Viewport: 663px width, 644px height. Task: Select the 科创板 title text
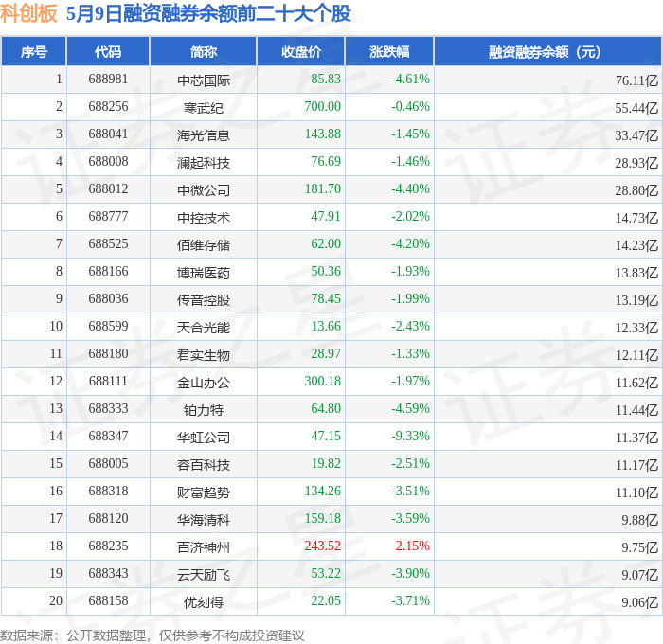coord(28,13)
